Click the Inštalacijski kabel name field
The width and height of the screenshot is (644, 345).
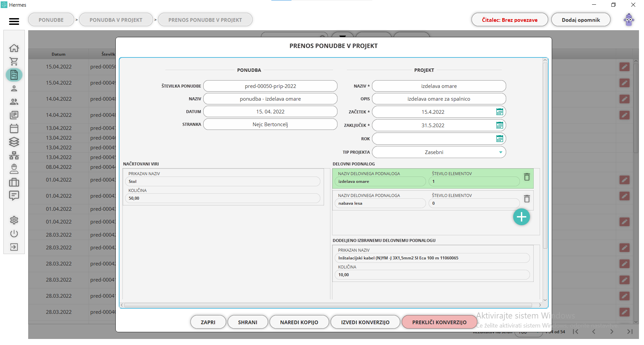[432, 258]
